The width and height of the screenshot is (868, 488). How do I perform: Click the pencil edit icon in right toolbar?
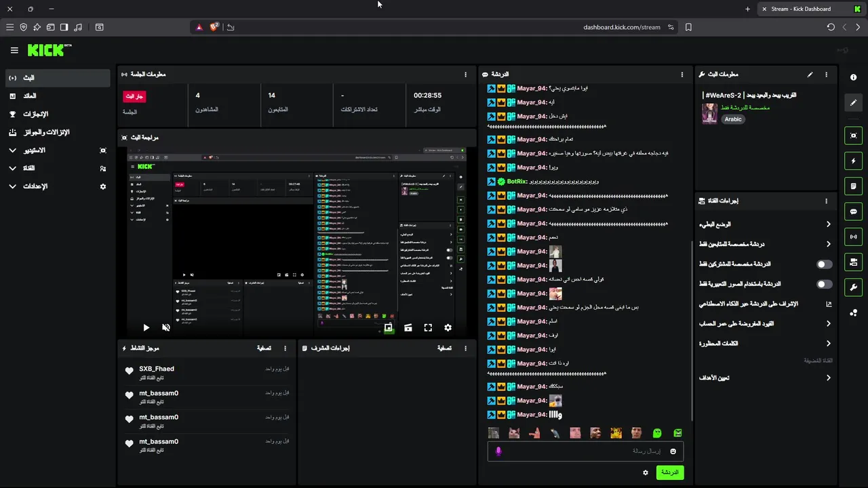click(853, 102)
